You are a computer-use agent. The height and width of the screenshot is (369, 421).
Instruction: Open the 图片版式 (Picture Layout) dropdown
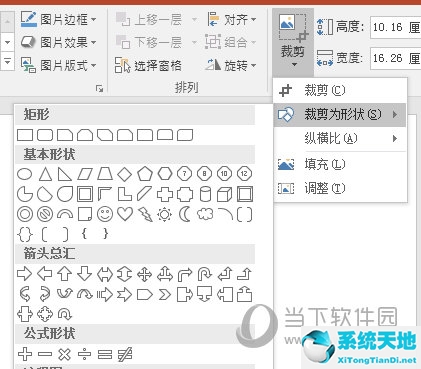click(x=59, y=65)
